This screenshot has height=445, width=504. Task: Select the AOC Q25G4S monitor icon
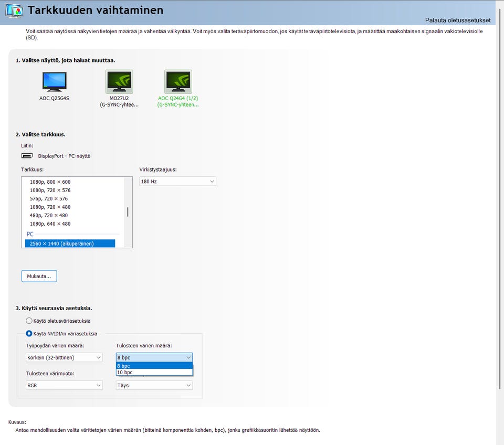pos(54,82)
